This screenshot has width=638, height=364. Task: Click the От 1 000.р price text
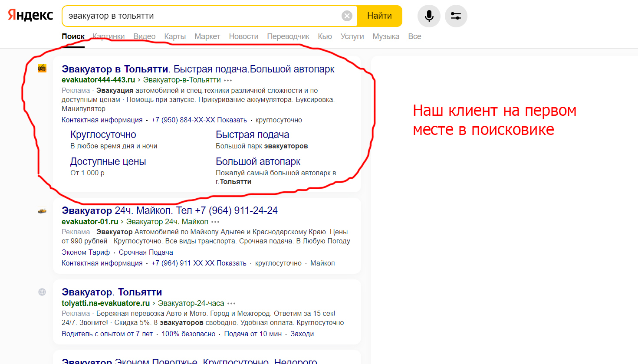pyautogui.click(x=87, y=173)
